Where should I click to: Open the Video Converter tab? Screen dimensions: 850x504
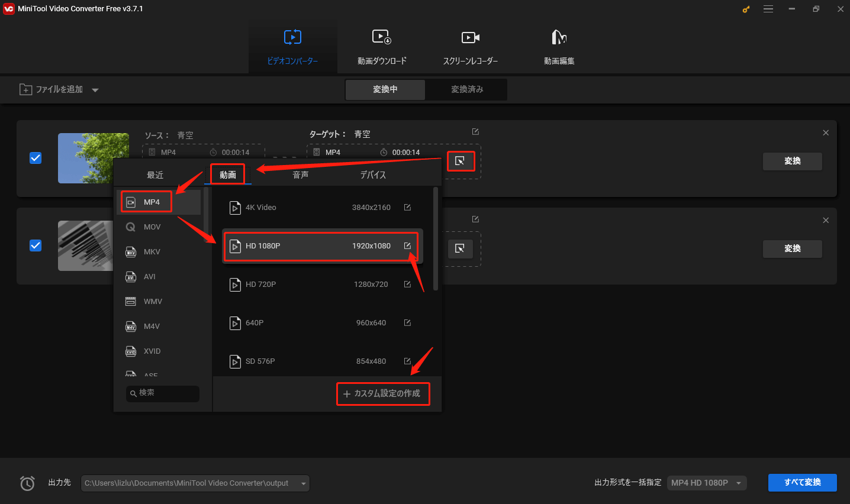pyautogui.click(x=292, y=47)
